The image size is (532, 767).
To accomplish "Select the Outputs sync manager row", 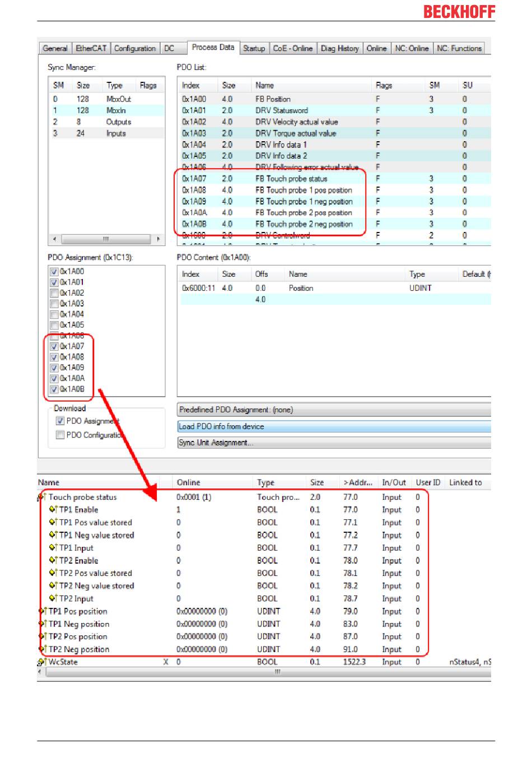I will [x=107, y=122].
